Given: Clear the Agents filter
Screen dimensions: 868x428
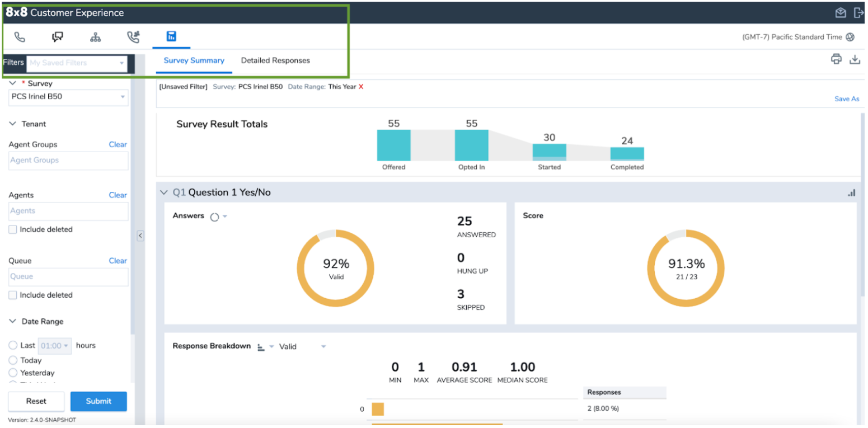Looking at the screenshot, I should [x=118, y=195].
